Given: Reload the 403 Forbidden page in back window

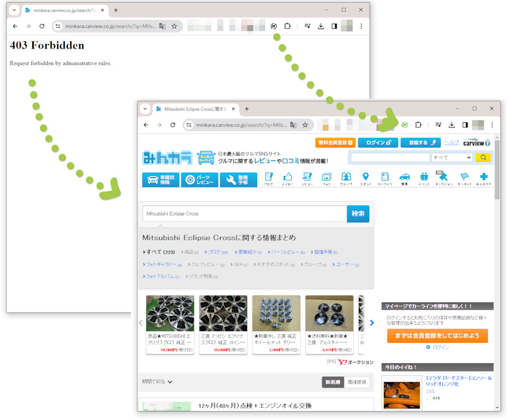Looking at the screenshot, I should pyautogui.click(x=42, y=26).
